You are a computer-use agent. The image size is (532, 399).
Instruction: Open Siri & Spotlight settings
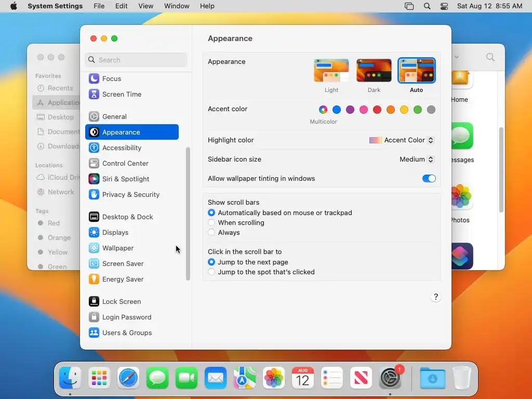pyautogui.click(x=131, y=179)
